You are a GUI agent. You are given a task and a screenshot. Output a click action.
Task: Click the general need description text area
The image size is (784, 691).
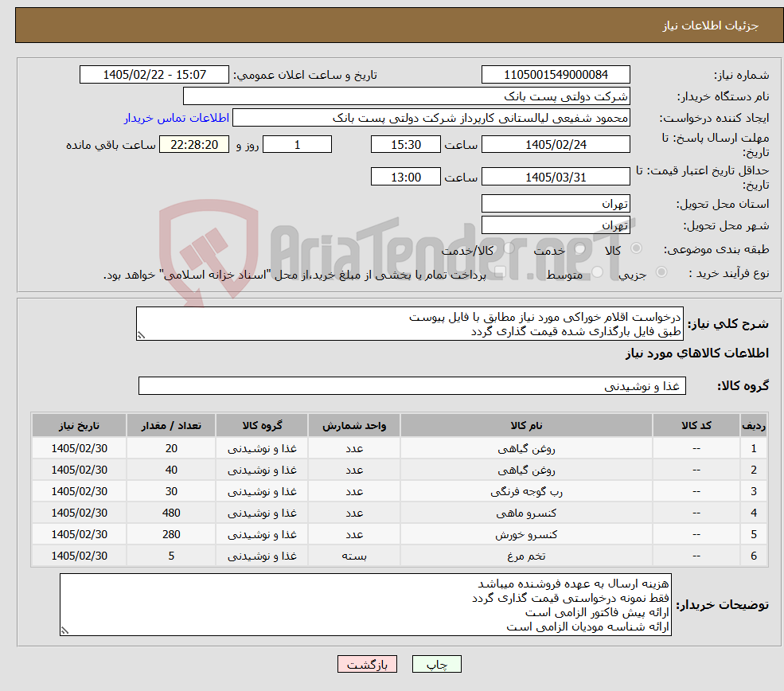(409, 323)
